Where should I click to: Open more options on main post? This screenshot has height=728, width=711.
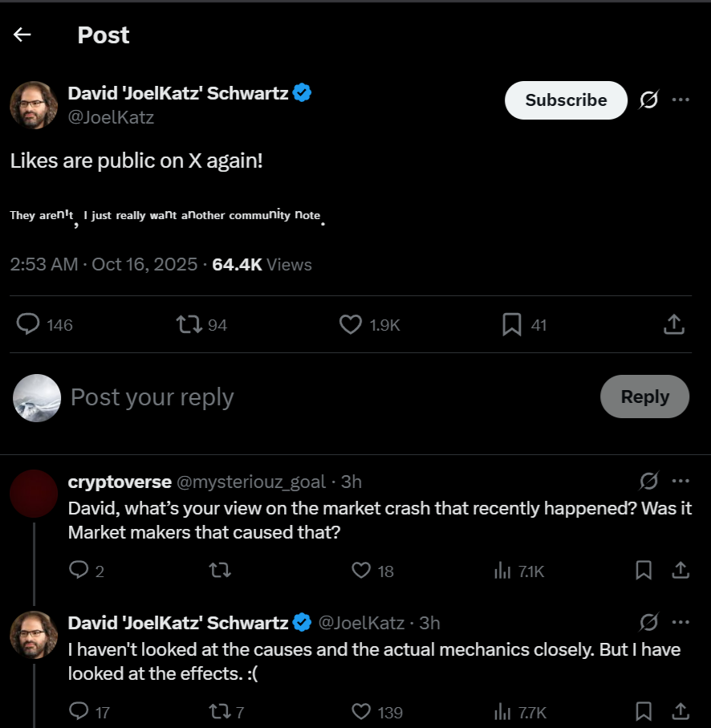pyautogui.click(x=681, y=100)
